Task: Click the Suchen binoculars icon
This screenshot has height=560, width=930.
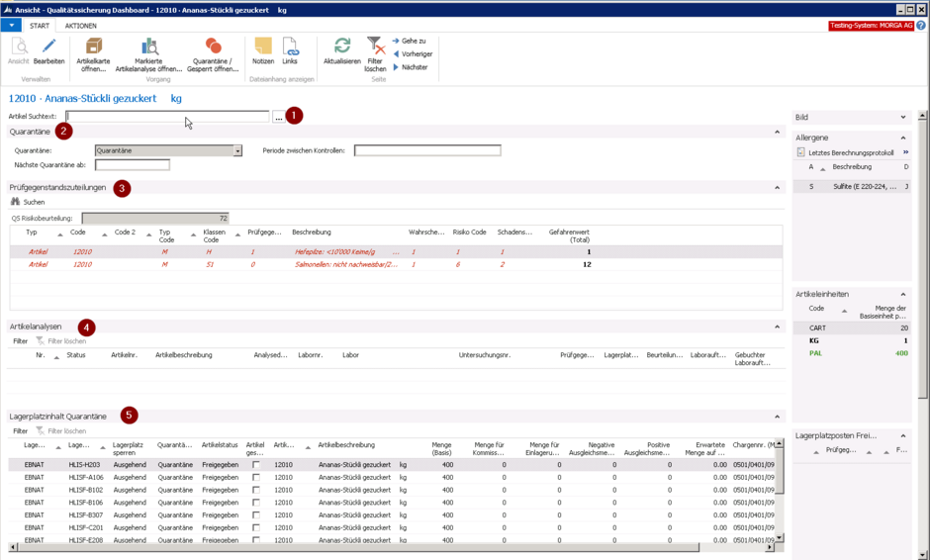Action: tap(16, 202)
